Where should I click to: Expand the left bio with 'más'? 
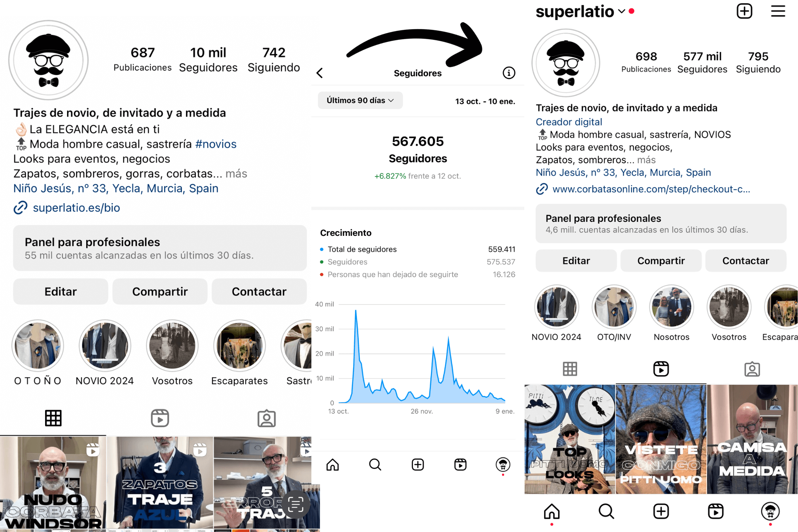(x=236, y=174)
